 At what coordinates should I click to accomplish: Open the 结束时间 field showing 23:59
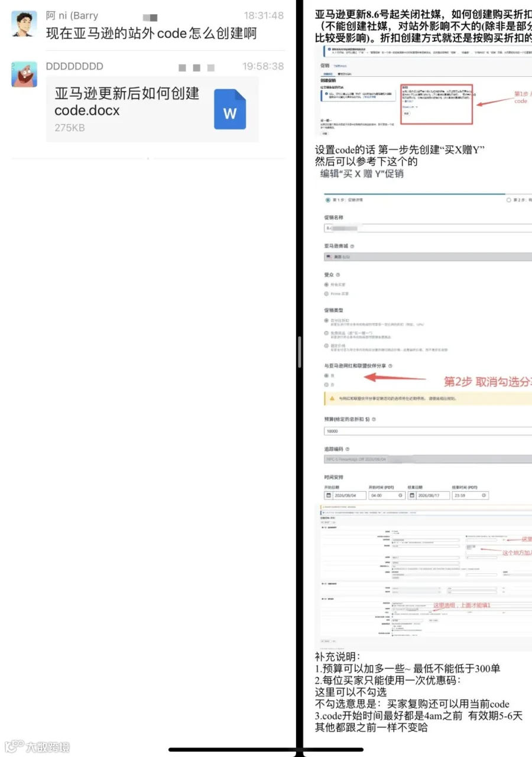(x=471, y=495)
